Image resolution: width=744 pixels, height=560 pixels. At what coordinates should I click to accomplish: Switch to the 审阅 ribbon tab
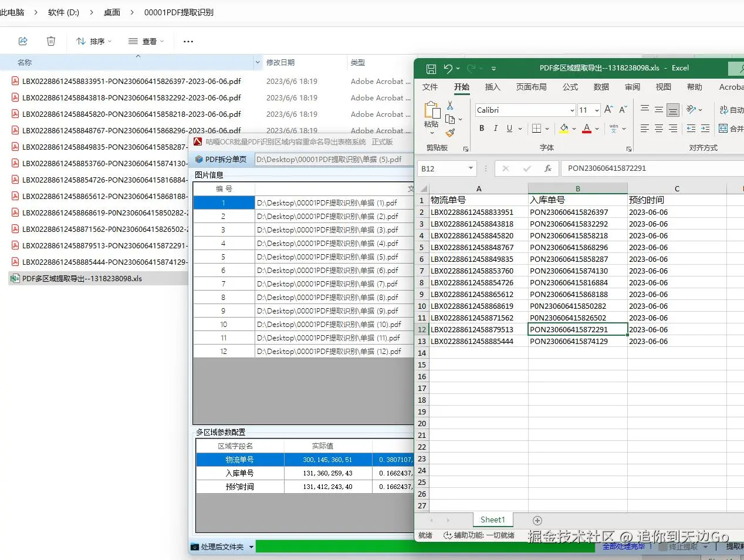(633, 87)
